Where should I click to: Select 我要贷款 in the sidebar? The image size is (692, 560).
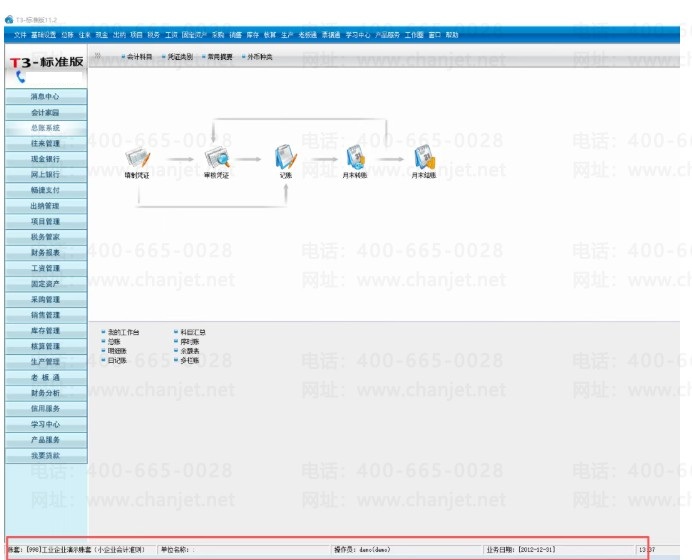click(x=46, y=455)
